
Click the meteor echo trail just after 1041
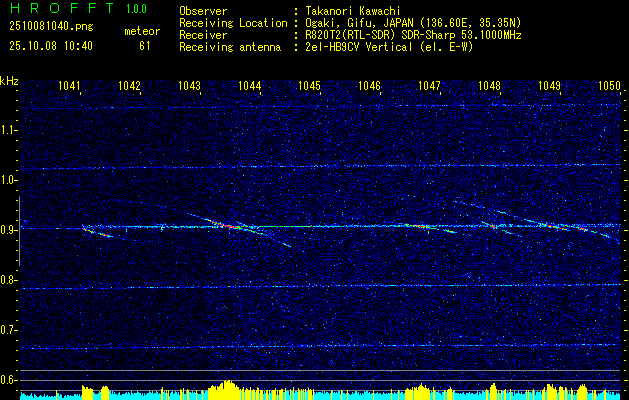pyautogui.click(x=97, y=231)
